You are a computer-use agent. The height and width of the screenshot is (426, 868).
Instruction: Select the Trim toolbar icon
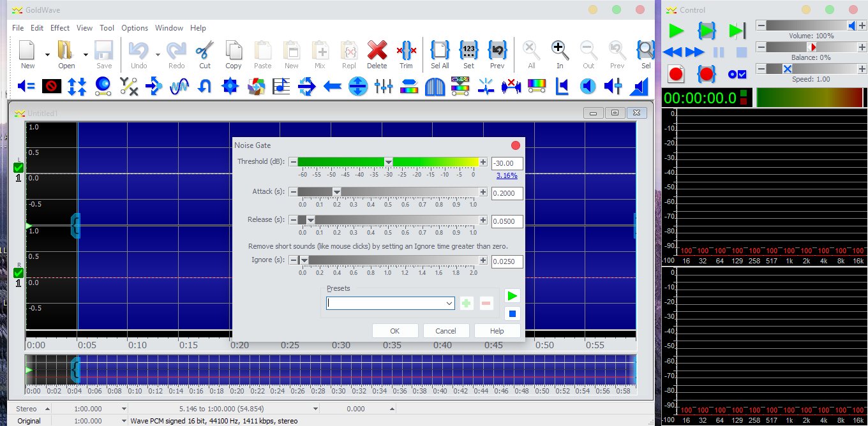[406, 55]
